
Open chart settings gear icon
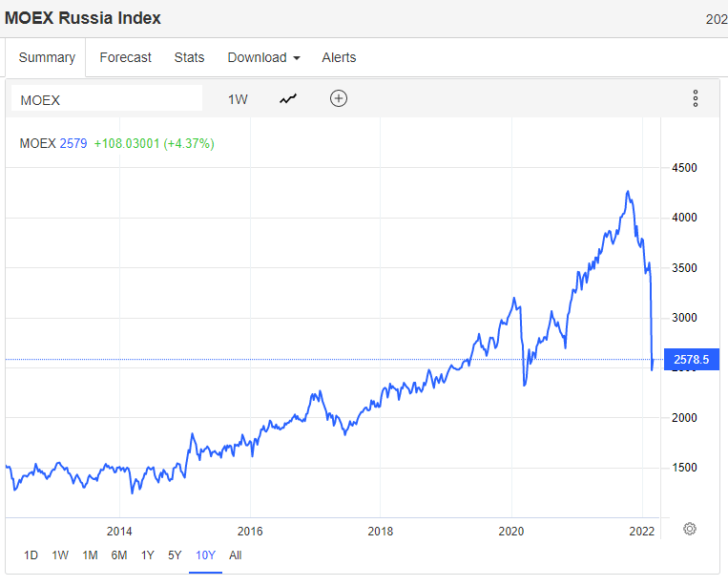pyautogui.click(x=690, y=529)
